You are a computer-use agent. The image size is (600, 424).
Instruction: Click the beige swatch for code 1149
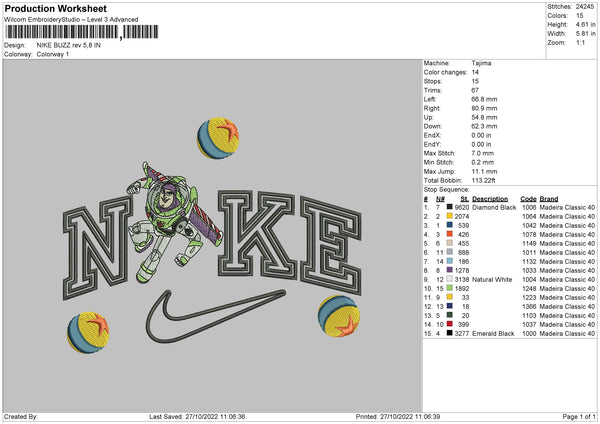click(450, 243)
